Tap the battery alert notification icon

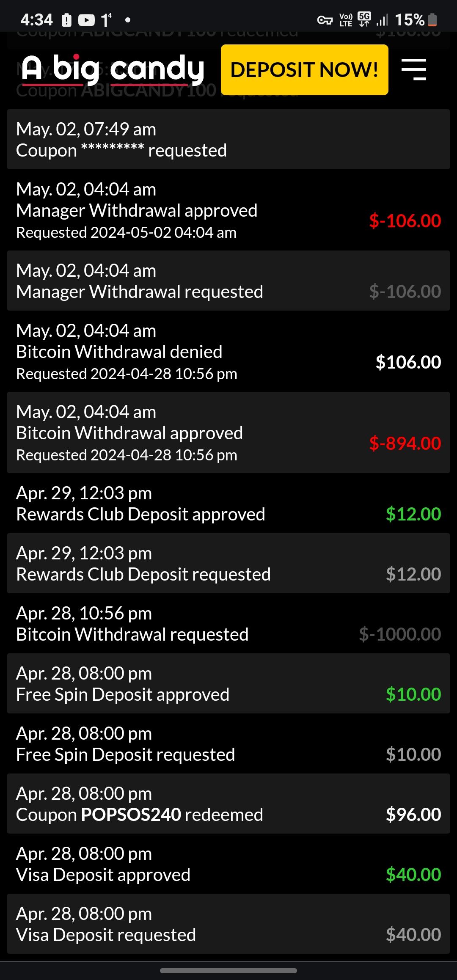click(67, 20)
